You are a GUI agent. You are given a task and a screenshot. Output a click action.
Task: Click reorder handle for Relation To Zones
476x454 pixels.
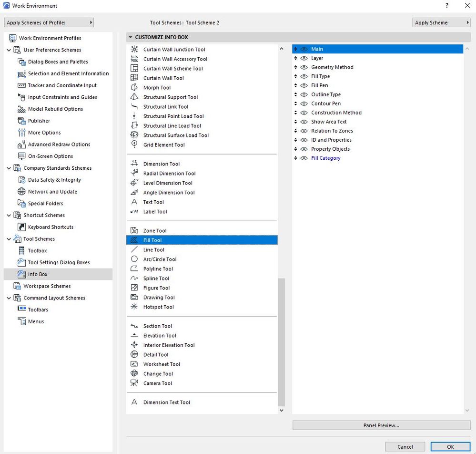tap(296, 131)
